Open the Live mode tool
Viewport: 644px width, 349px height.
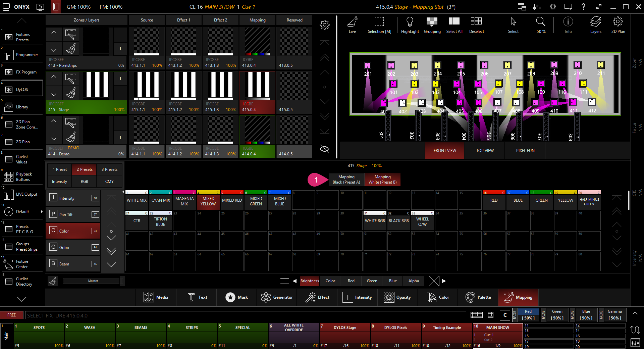352,25
